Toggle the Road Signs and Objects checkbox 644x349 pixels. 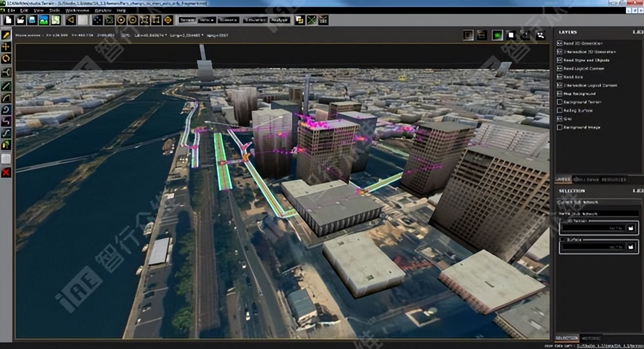coord(560,60)
